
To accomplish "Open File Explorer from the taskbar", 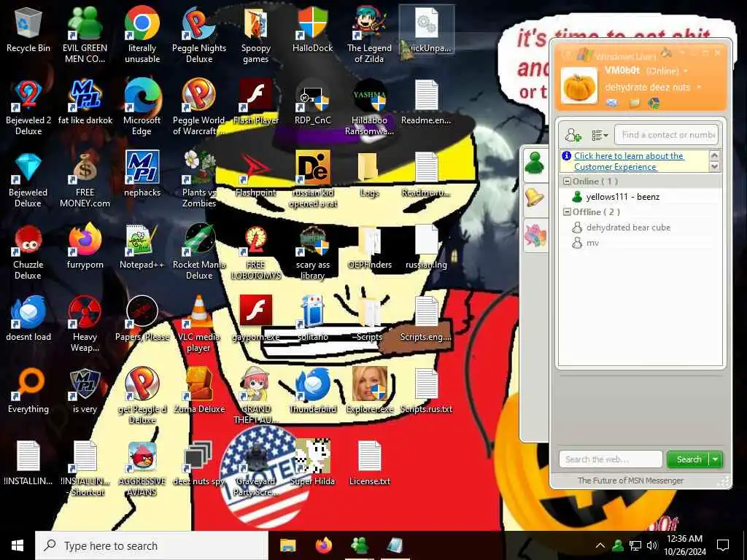I will 287,545.
